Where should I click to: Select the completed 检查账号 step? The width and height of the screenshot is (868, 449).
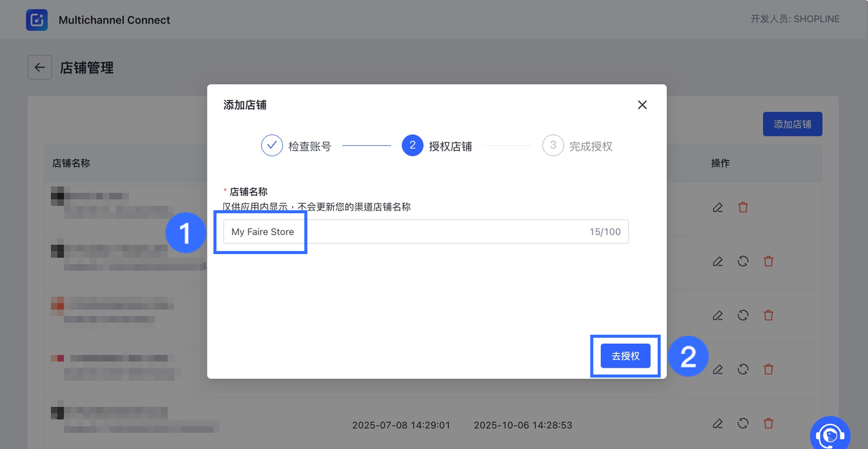click(x=296, y=146)
